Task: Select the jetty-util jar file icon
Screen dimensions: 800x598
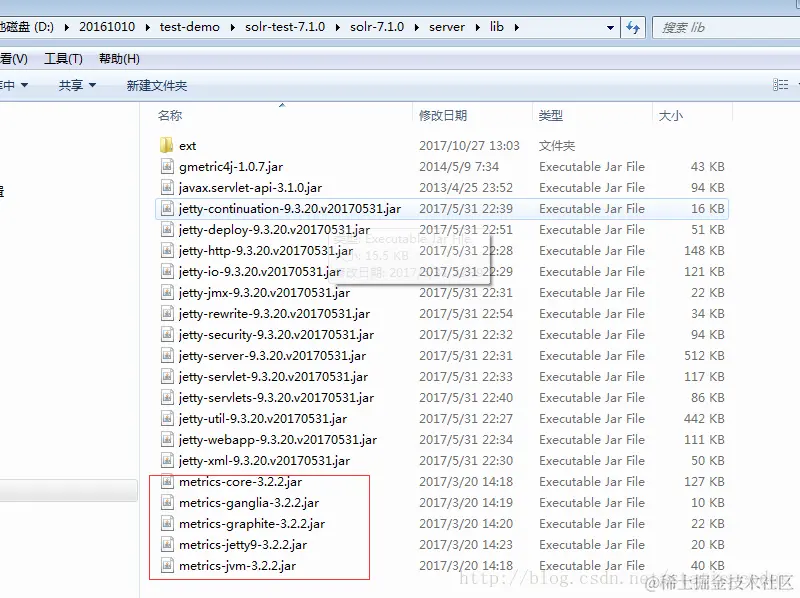Action: pos(167,418)
